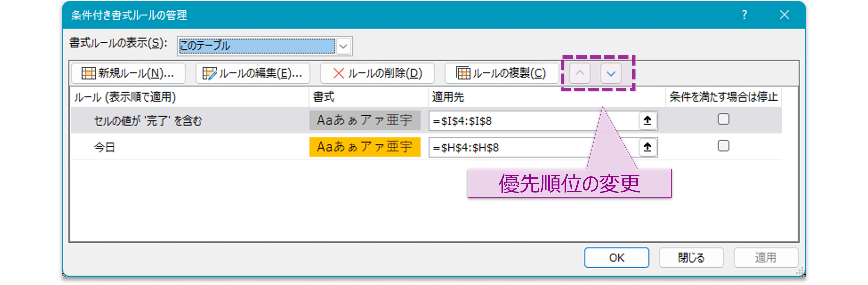Click the 閉じる button
This screenshot has width=868, height=285.
click(692, 258)
